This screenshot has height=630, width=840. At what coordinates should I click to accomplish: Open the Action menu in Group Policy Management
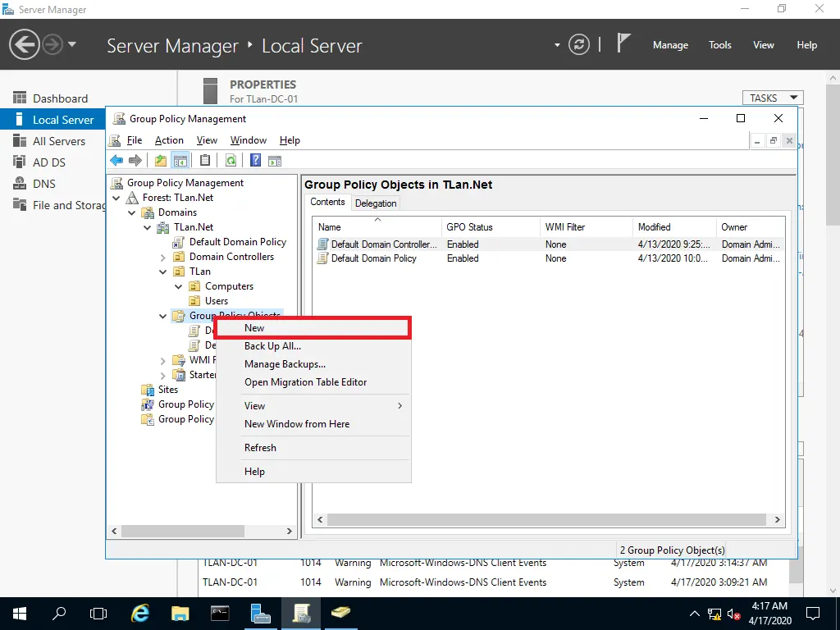point(169,140)
